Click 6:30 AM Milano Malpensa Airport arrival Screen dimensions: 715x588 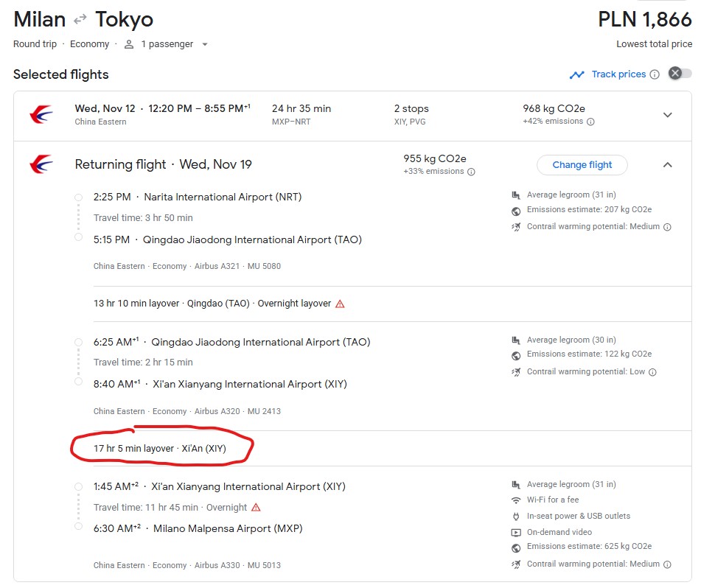[x=198, y=528]
